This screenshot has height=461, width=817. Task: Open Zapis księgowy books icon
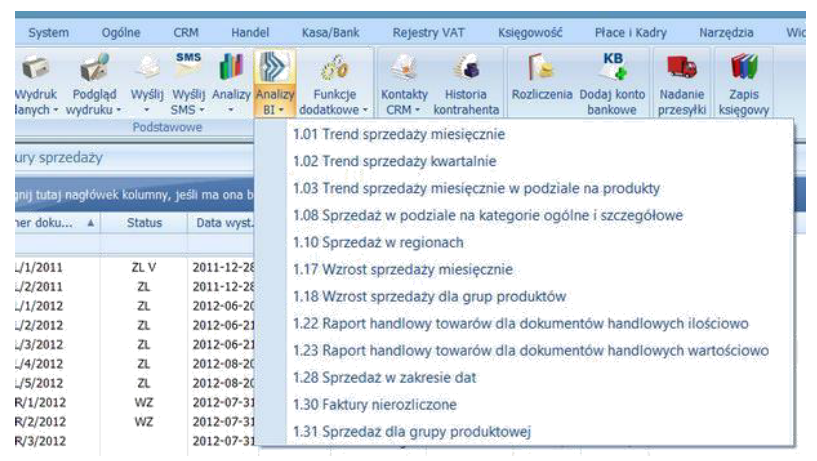pyautogui.click(x=742, y=72)
